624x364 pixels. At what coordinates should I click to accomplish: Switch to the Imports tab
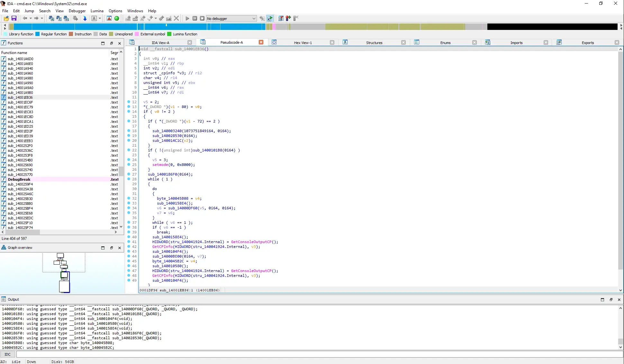pyautogui.click(x=517, y=42)
